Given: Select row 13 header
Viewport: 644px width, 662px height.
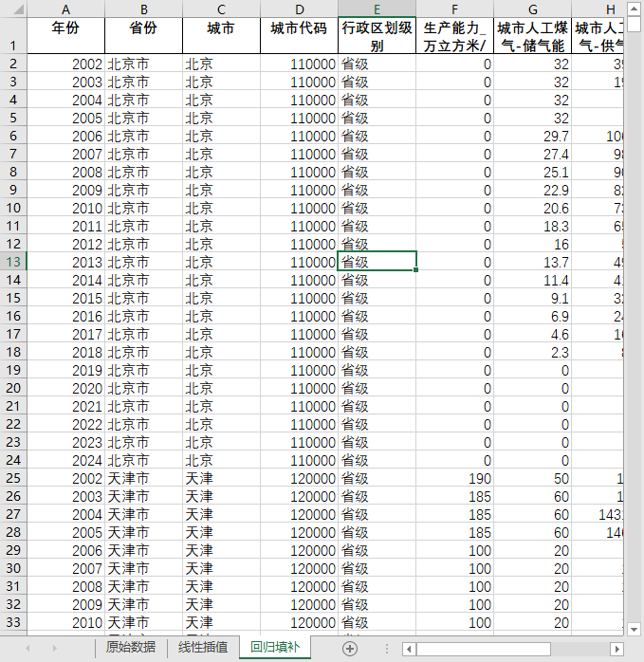Looking at the screenshot, I should (x=13, y=262).
